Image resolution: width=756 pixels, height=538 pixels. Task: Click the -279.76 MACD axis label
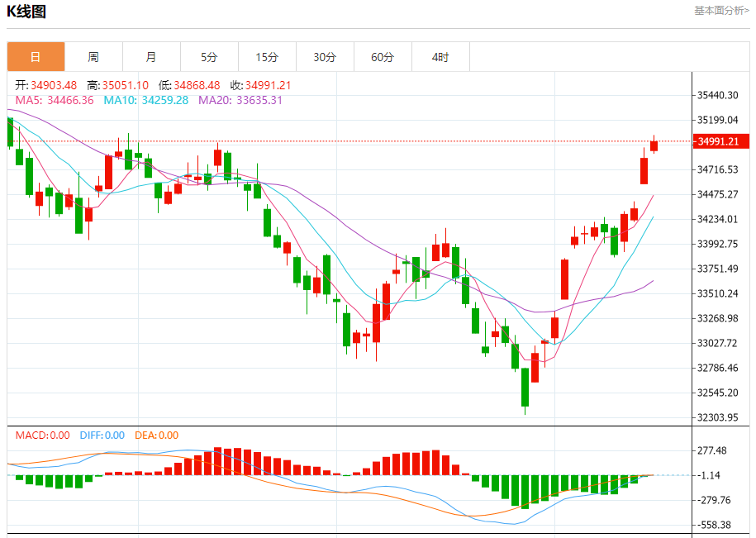(714, 501)
